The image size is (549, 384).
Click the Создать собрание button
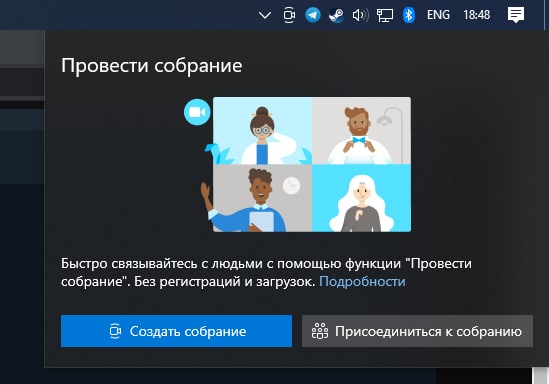(x=176, y=331)
